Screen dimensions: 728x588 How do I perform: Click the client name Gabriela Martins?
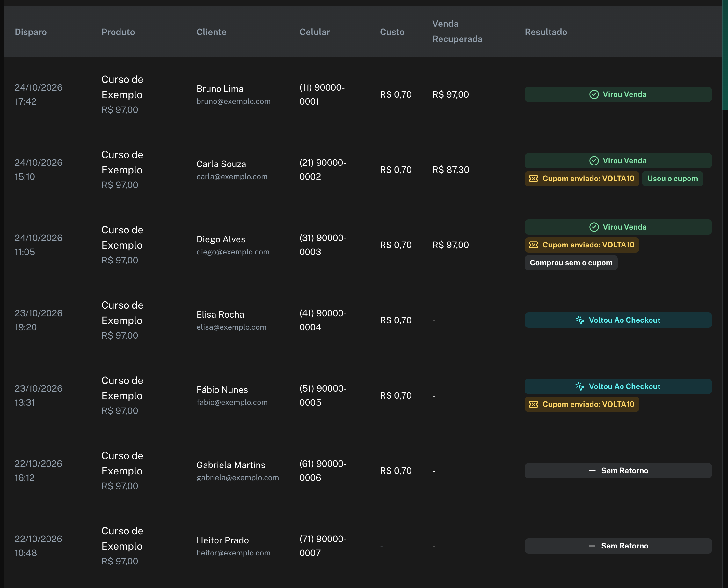[x=231, y=465]
